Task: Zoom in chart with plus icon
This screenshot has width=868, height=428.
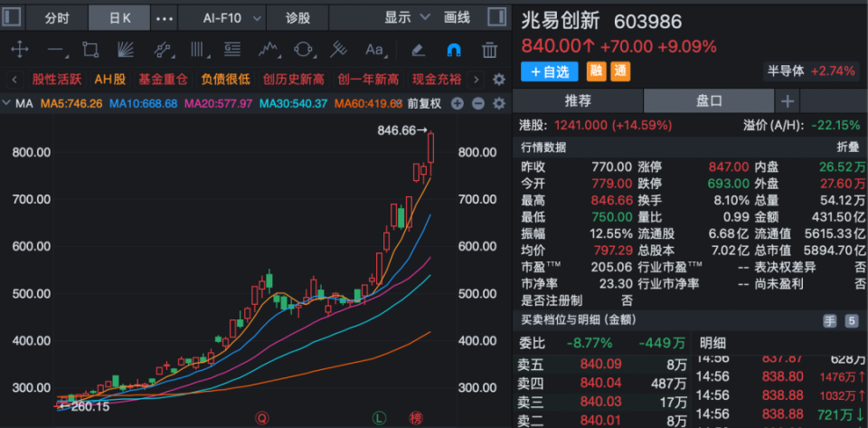Action: click(x=458, y=103)
